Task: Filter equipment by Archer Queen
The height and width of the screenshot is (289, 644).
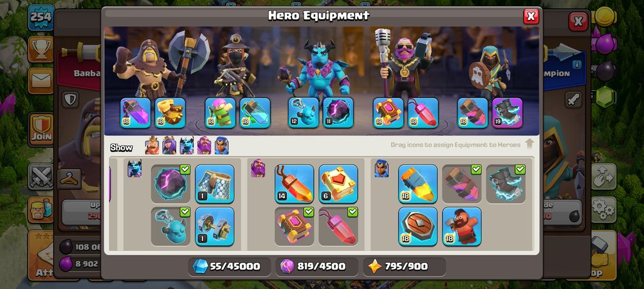Action: tap(169, 146)
